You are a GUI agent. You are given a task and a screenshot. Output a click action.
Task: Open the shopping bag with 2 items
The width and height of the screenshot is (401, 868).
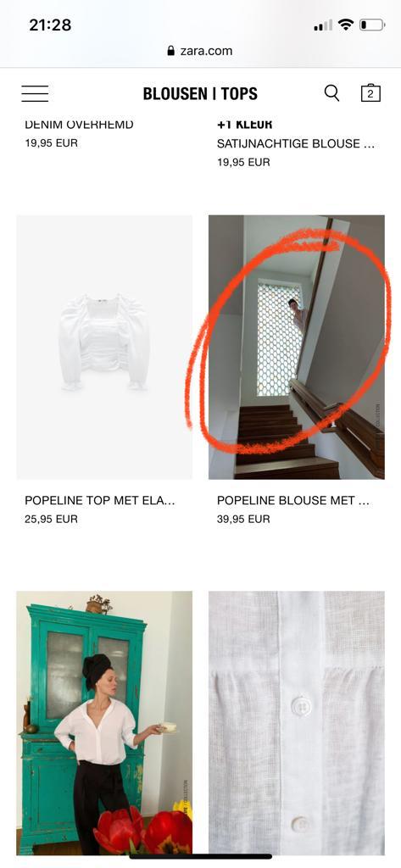click(x=370, y=93)
